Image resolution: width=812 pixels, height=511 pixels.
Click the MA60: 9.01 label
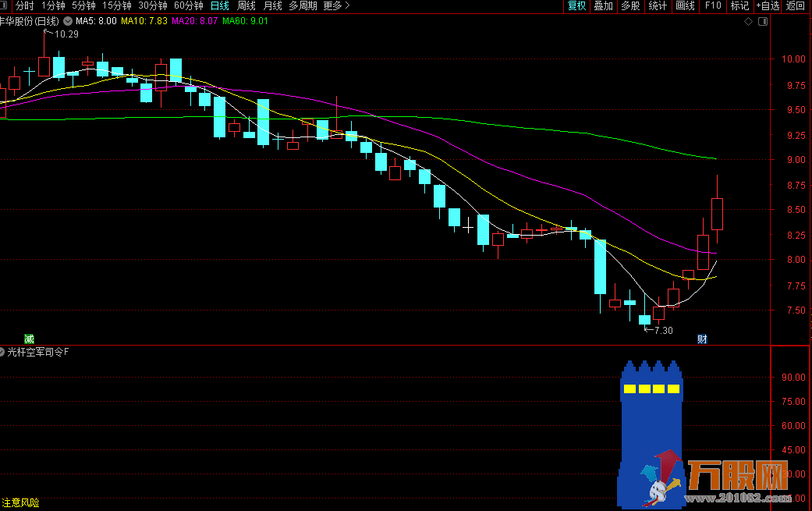245,21
